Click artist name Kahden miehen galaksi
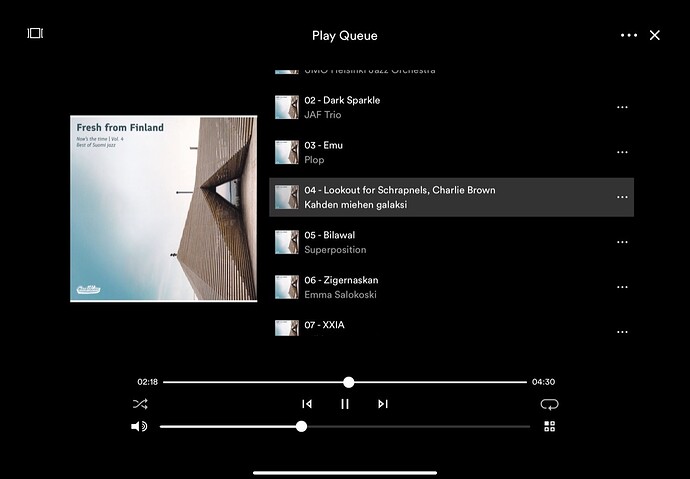 coord(356,205)
